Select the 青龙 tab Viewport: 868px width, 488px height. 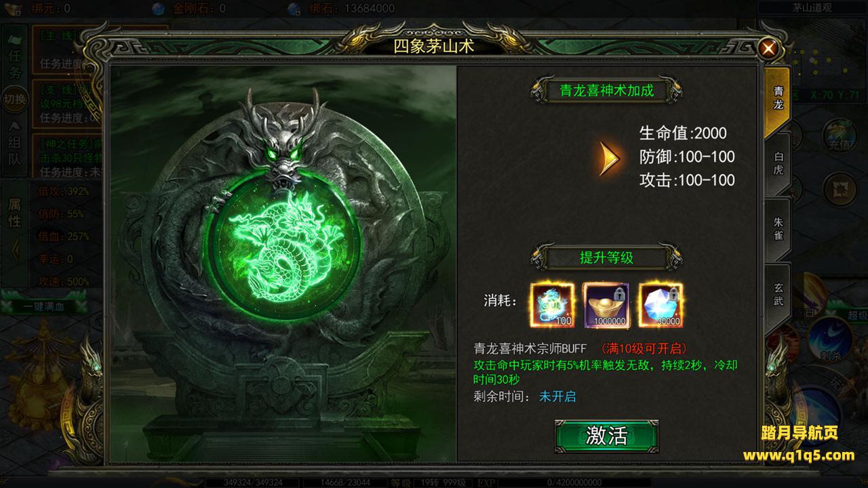pos(777,98)
